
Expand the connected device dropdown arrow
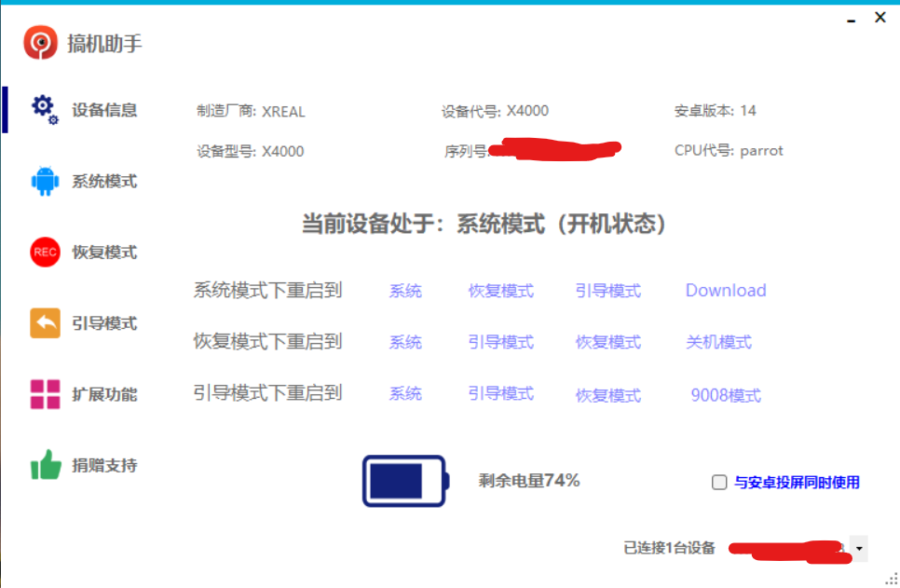coord(858,549)
